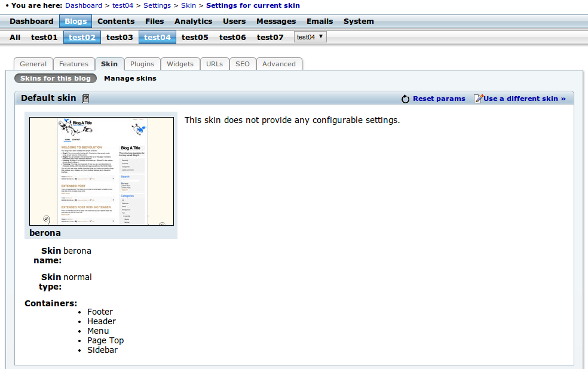This screenshot has width=588, height=369.
Task: Click the Settings breadcrumb link
Action: tap(157, 5)
